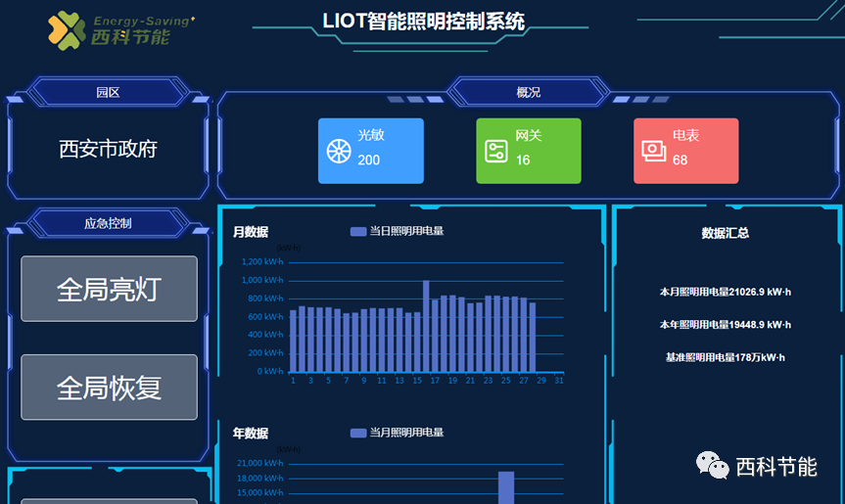845x504 pixels.
Task: Click the LIOT智能照明控制系统 title
Action: pos(423,22)
